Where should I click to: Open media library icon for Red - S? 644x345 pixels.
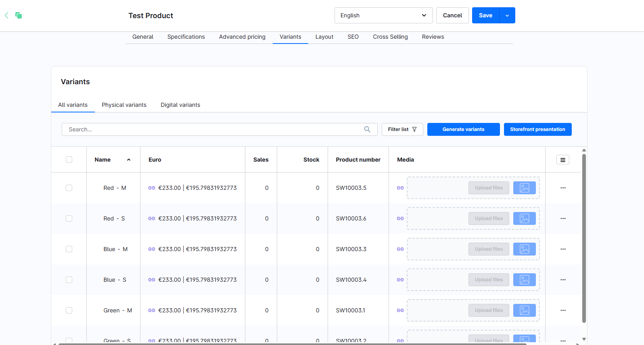point(525,218)
